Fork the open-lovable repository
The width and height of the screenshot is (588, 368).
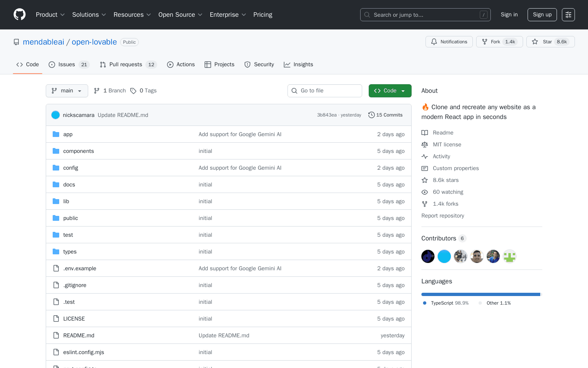pyautogui.click(x=499, y=42)
